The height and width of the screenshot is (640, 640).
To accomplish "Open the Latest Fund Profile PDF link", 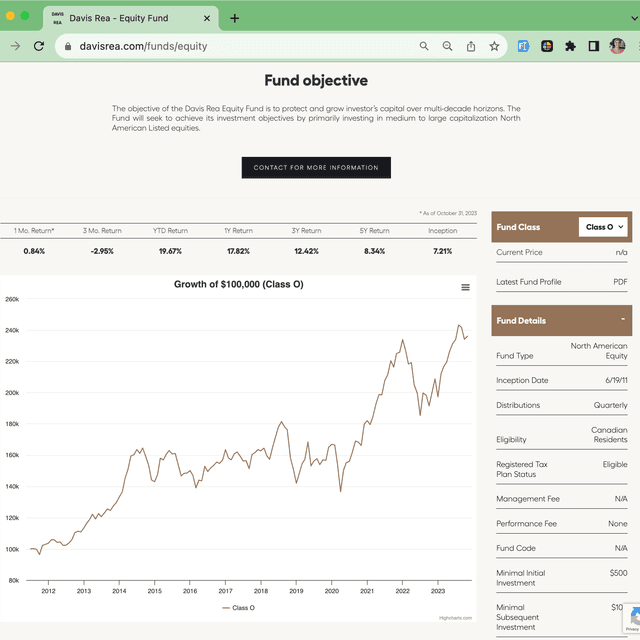I will click(x=620, y=282).
